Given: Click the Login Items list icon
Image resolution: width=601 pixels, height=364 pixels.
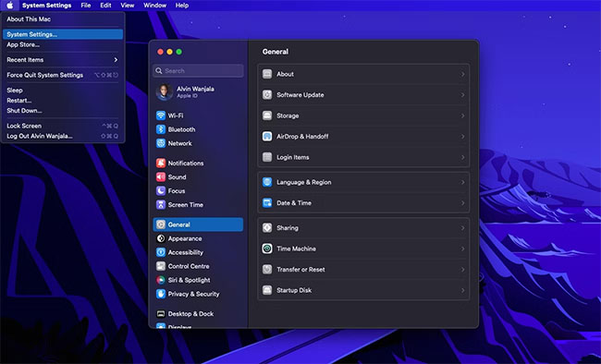Looking at the screenshot, I should [x=267, y=157].
